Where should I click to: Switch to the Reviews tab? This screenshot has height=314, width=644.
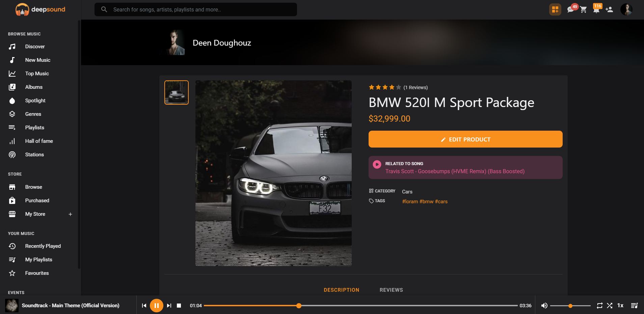(391, 290)
